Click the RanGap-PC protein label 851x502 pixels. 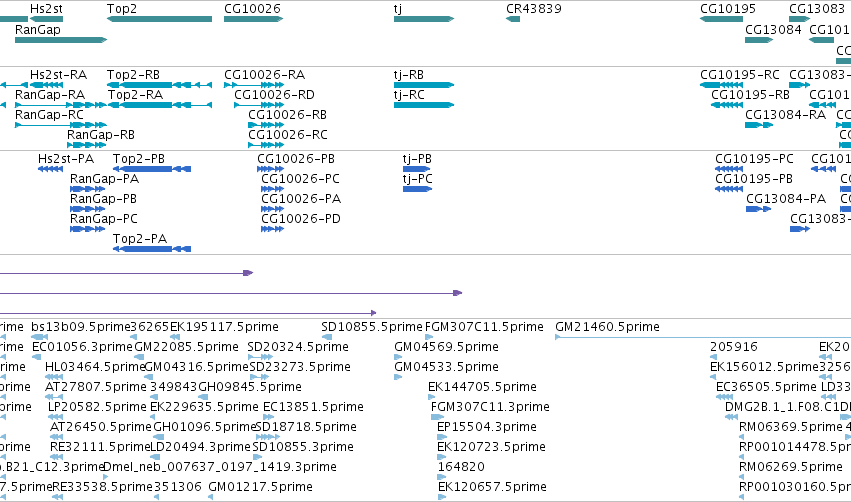pos(104,219)
